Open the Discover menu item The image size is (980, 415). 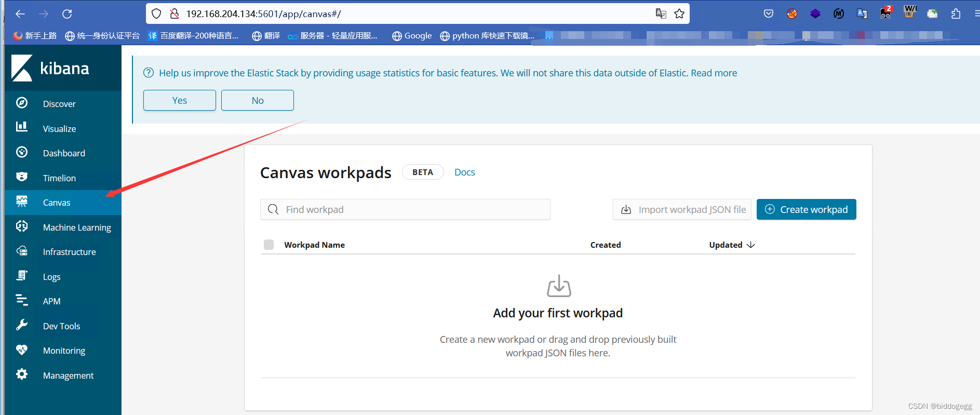coord(59,104)
